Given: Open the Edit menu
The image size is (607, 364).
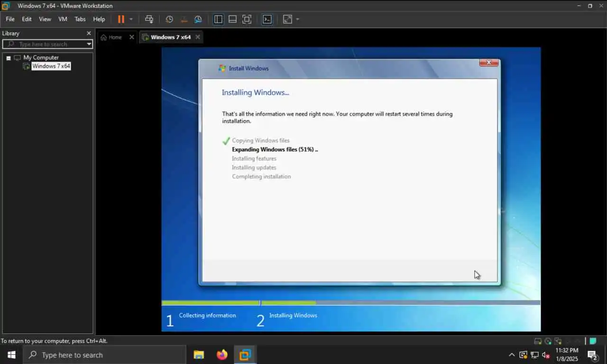Looking at the screenshot, I should coord(27,19).
